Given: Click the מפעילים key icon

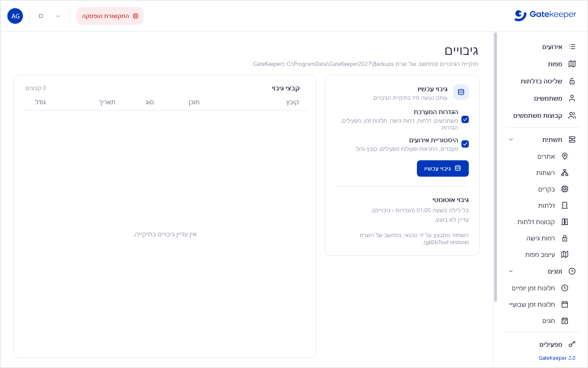Looking at the screenshot, I should click(572, 344).
